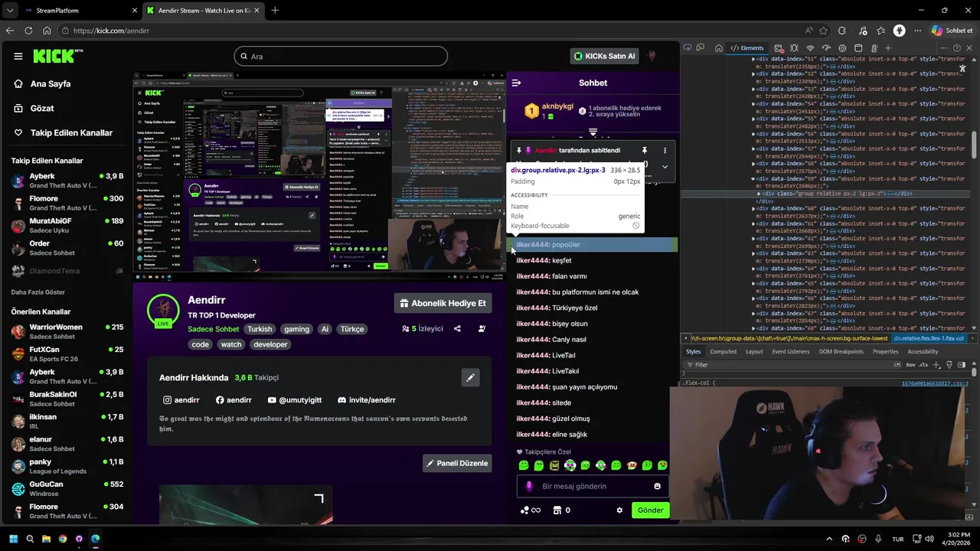This screenshot has width=980, height=551.
Task: Share the stream via share icon
Action: [457, 328]
